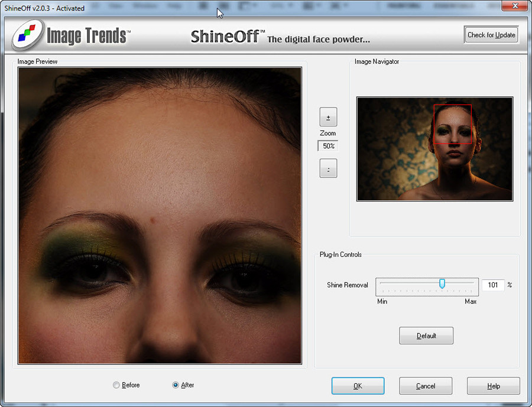Click the zoom out minus button
Screen dimensions: 532x407
[328, 168]
